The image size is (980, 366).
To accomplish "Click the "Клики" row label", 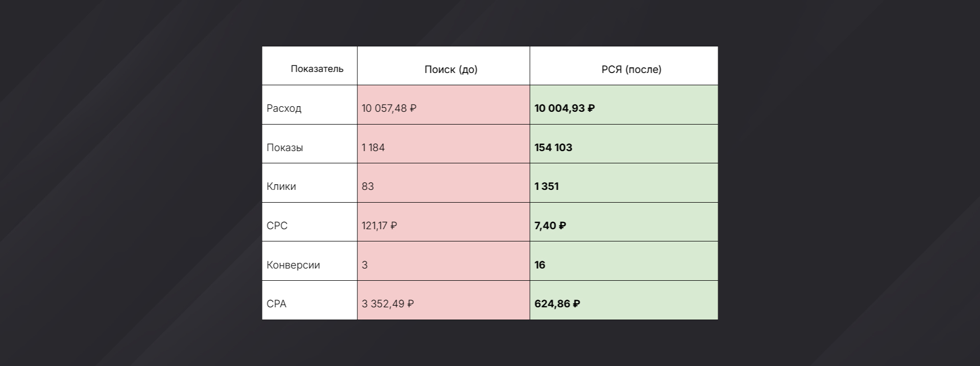I will coord(281,186).
